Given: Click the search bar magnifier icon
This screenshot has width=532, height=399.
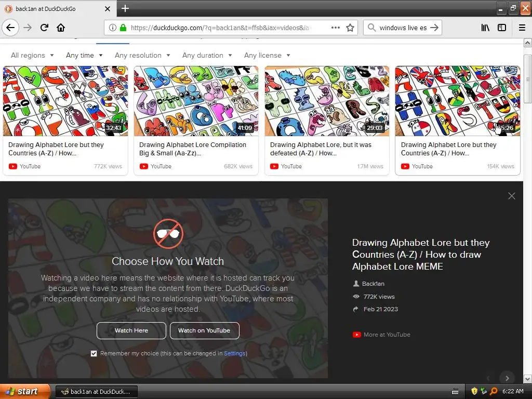Looking at the screenshot, I should tap(372, 28).
